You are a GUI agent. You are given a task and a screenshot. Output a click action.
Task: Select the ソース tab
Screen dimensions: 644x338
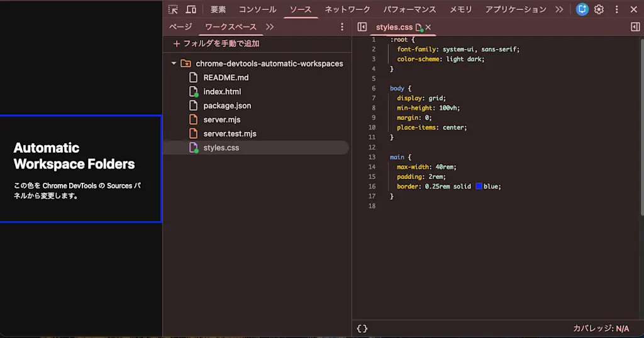(301, 9)
